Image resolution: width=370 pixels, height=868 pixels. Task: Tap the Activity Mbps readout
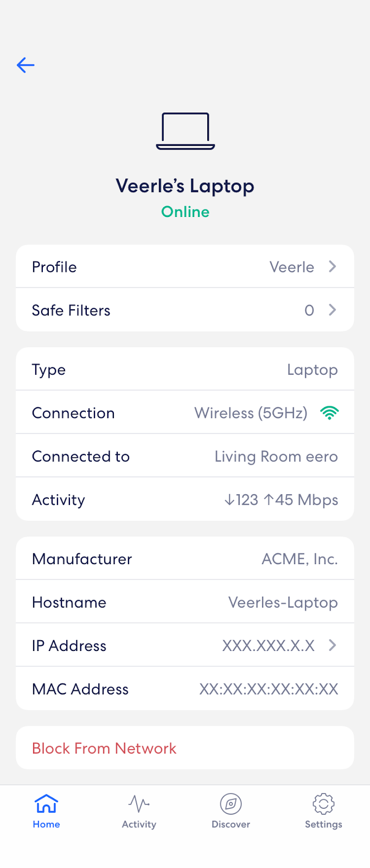[x=280, y=499]
